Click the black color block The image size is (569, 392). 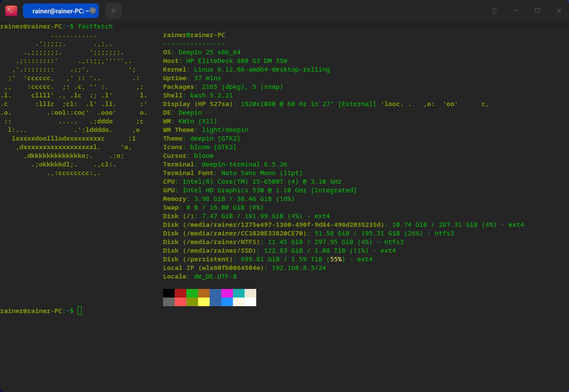pyautogui.click(x=169, y=293)
